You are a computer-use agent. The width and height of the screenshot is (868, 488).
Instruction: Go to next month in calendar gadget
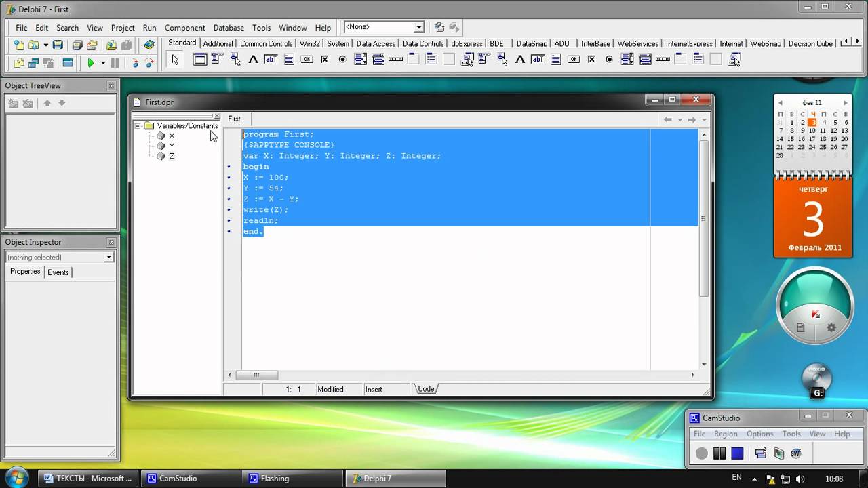(x=845, y=103)
